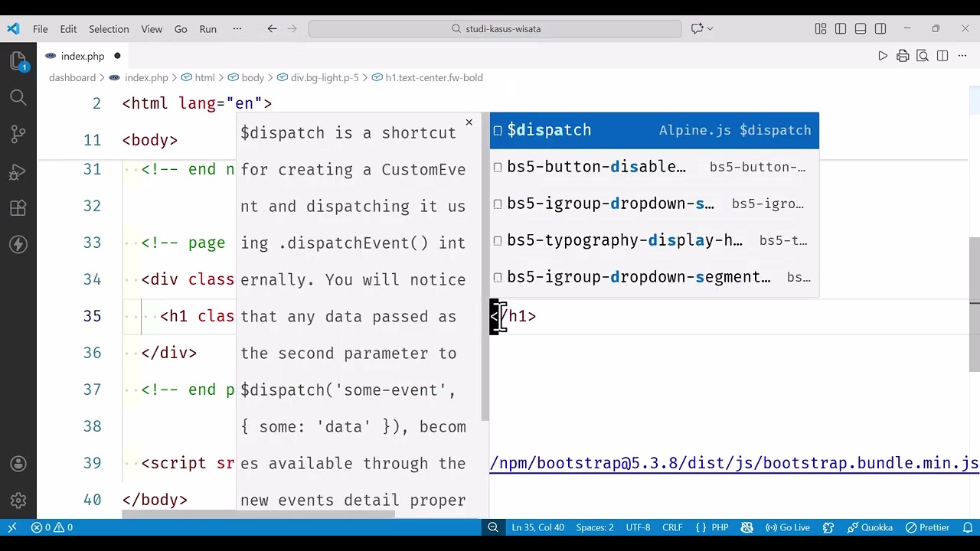
Task: Select the $dispatch suggestion
Action: click(x=655, y=130)
